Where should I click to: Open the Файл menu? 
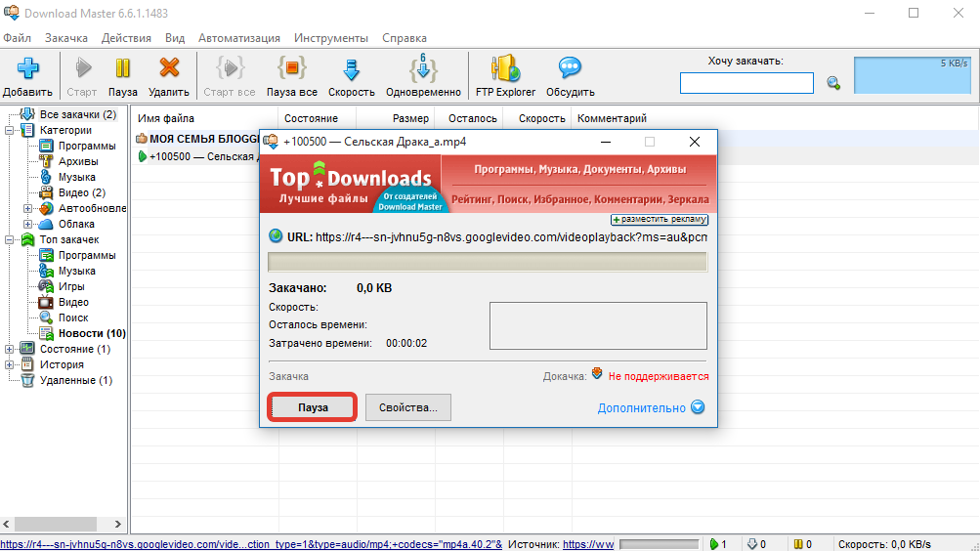(x=17, y=38)
